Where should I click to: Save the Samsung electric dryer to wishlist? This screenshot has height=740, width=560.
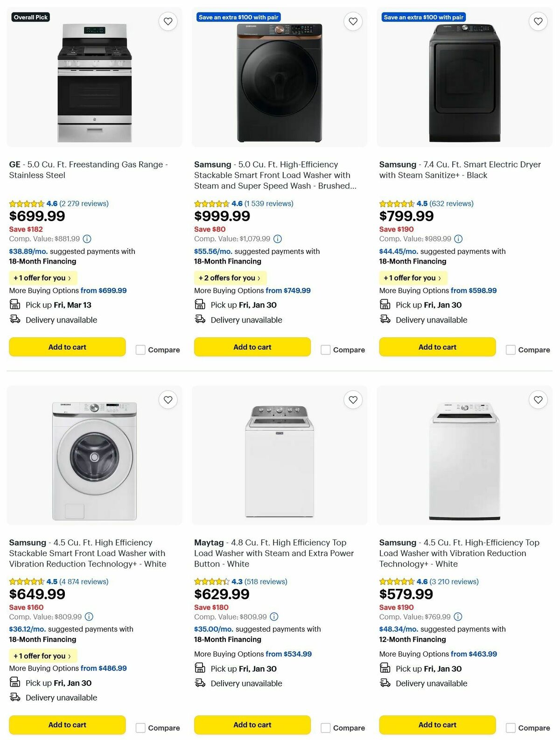point(538,21)
